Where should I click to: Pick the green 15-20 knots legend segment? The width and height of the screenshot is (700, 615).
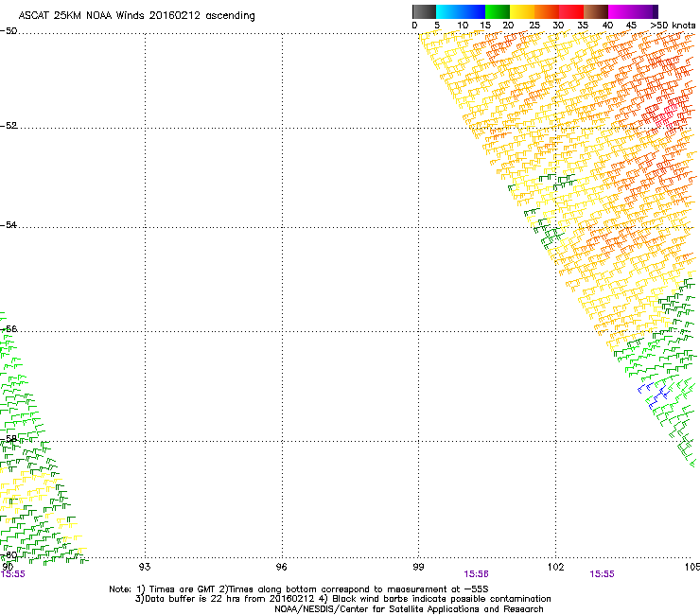(x=498, y=11)
